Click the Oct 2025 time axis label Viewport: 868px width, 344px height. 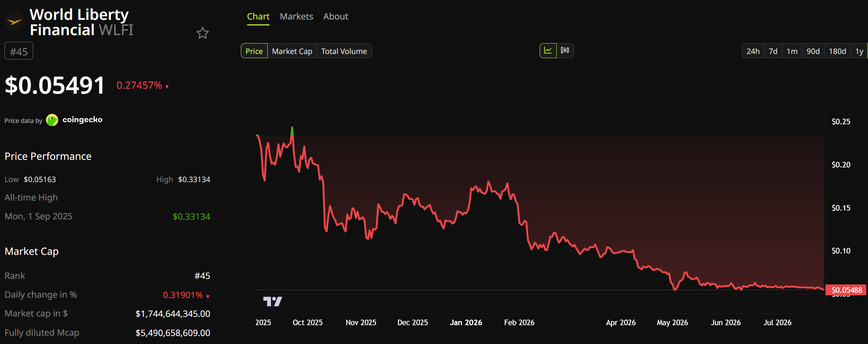[307, 322]
